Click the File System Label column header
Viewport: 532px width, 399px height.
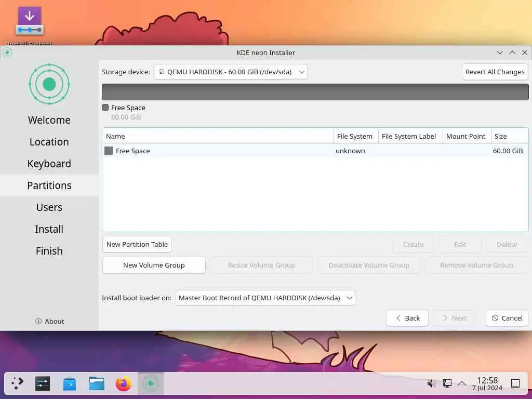pos(410,136)
